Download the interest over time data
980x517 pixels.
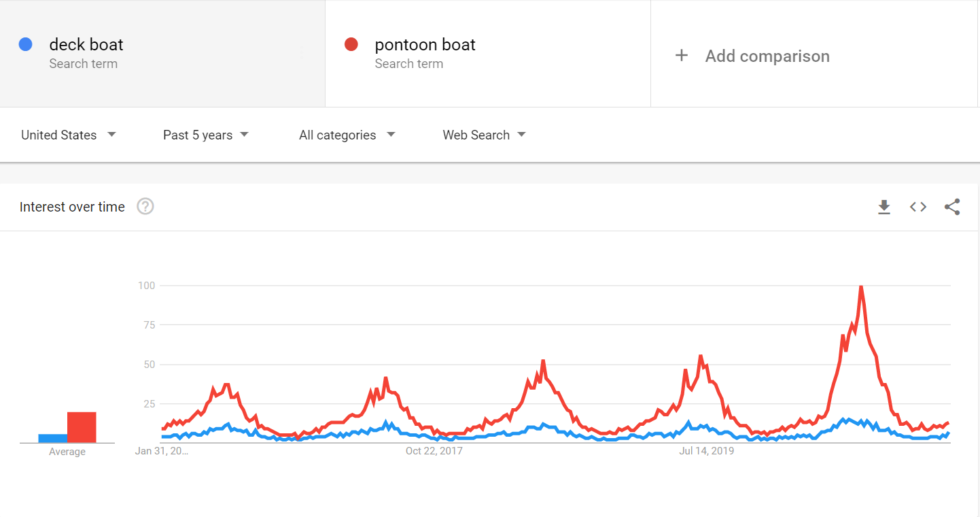pyautogui.click(x=883, y=207)
